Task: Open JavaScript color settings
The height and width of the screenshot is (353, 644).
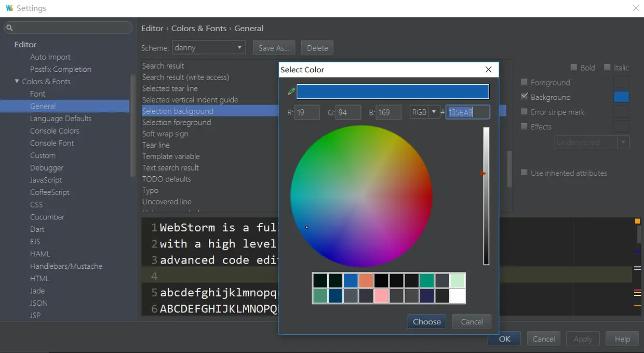Action: (46, 180)
